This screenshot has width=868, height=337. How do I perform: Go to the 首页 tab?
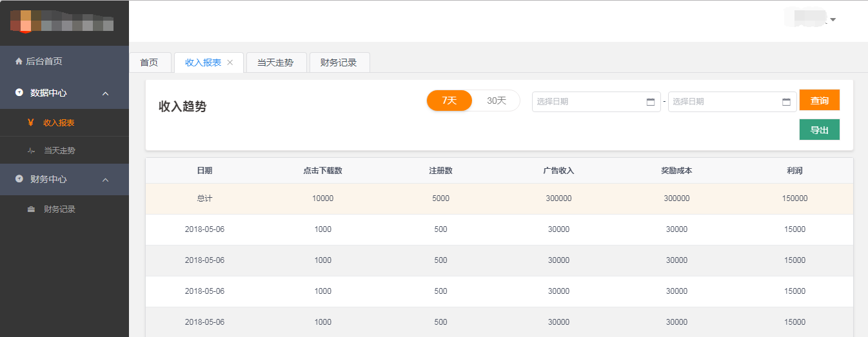pyautogui.click(x=149, y=63)
